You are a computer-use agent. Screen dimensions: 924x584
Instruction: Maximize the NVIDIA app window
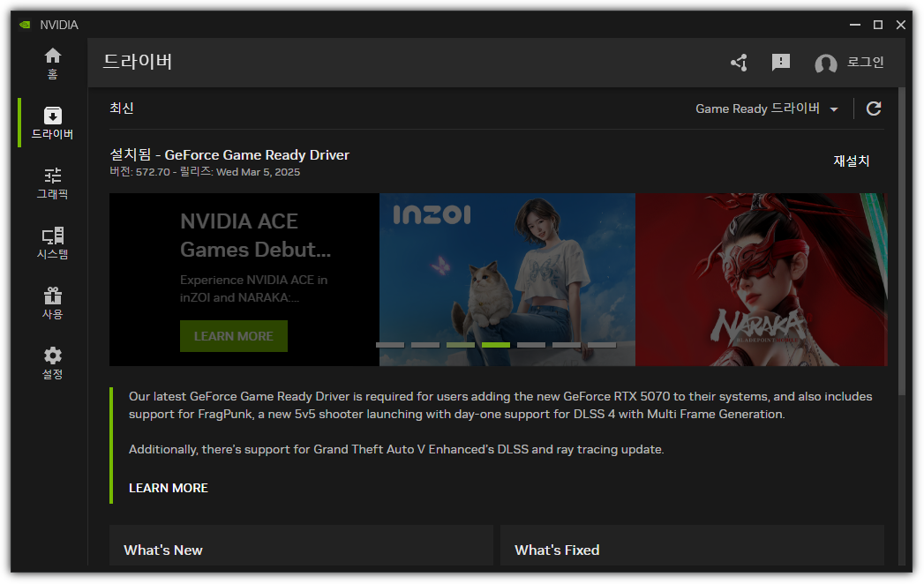coord(878,25)
